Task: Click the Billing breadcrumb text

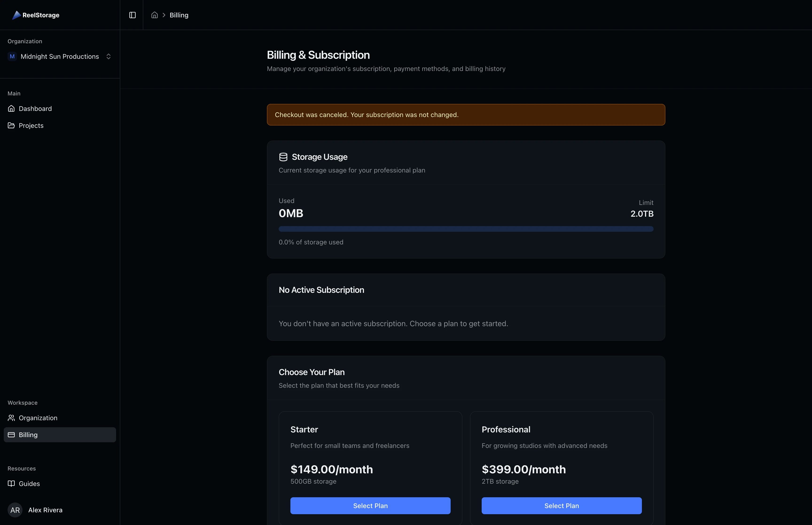Action: [x=179, y=15]
